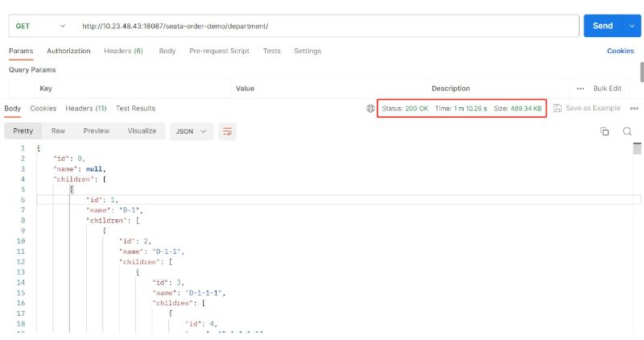Select the Pretty view
The height and width of the screenshot is (340, 644).
[23, 131]
